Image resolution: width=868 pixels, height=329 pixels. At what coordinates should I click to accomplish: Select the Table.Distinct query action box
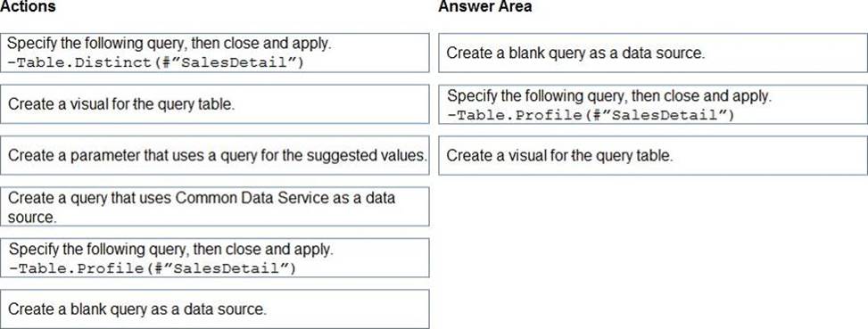215,53
